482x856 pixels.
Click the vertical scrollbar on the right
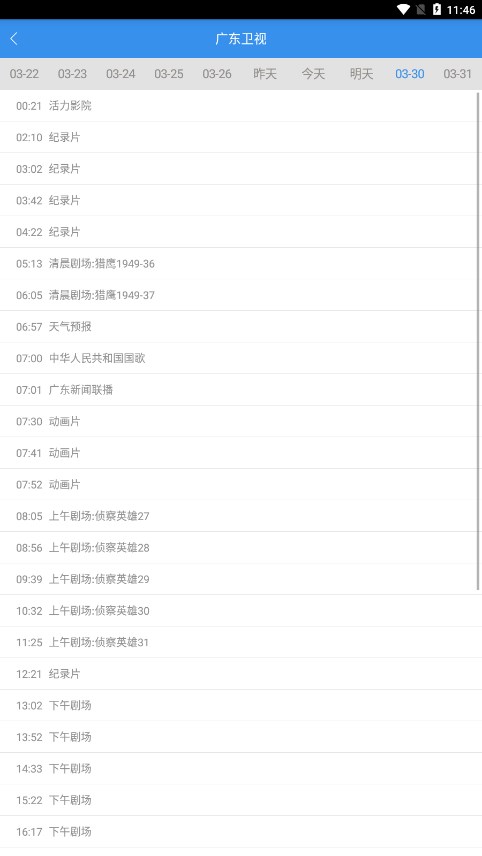click(x=479, y=341)
